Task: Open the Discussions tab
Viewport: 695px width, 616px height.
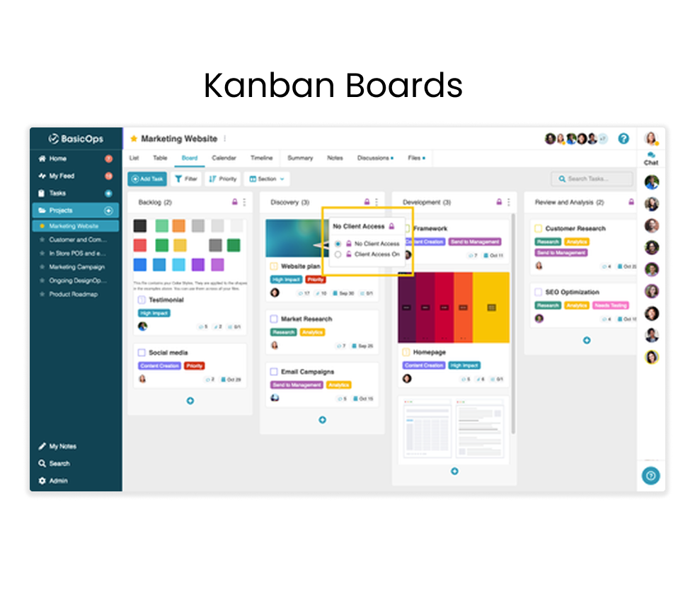Action: pyautogui.click(x=374, y=158)
